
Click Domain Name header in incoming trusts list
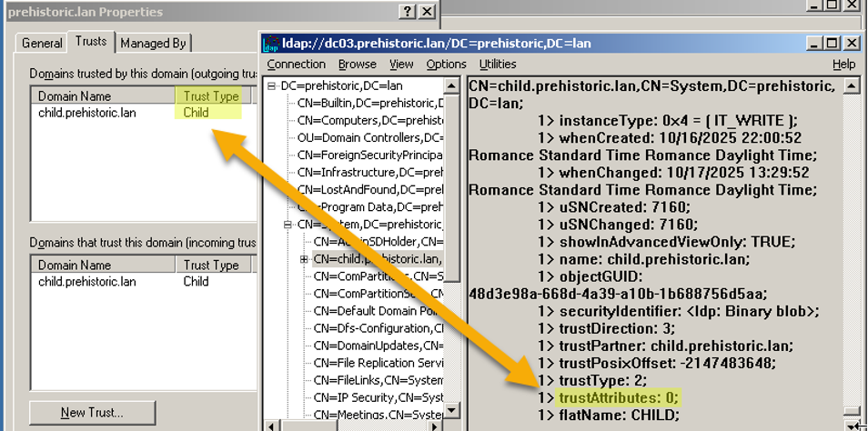click(x=104, y=265)
